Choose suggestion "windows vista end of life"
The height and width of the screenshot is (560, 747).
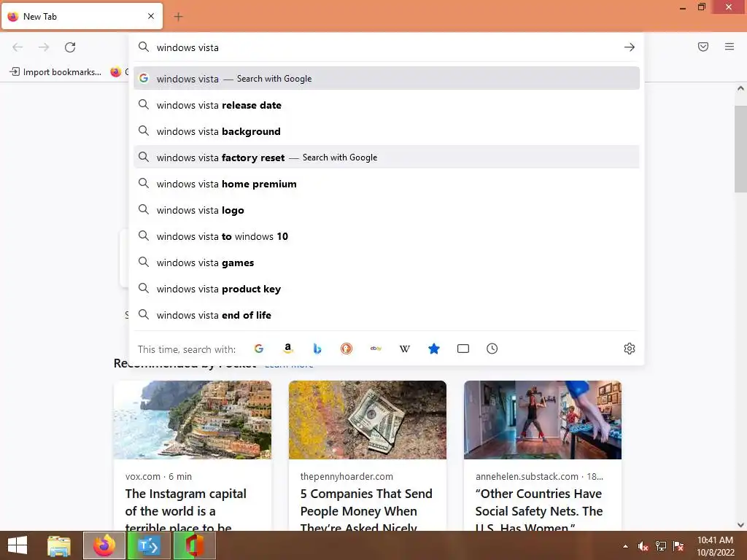[387, 315]
